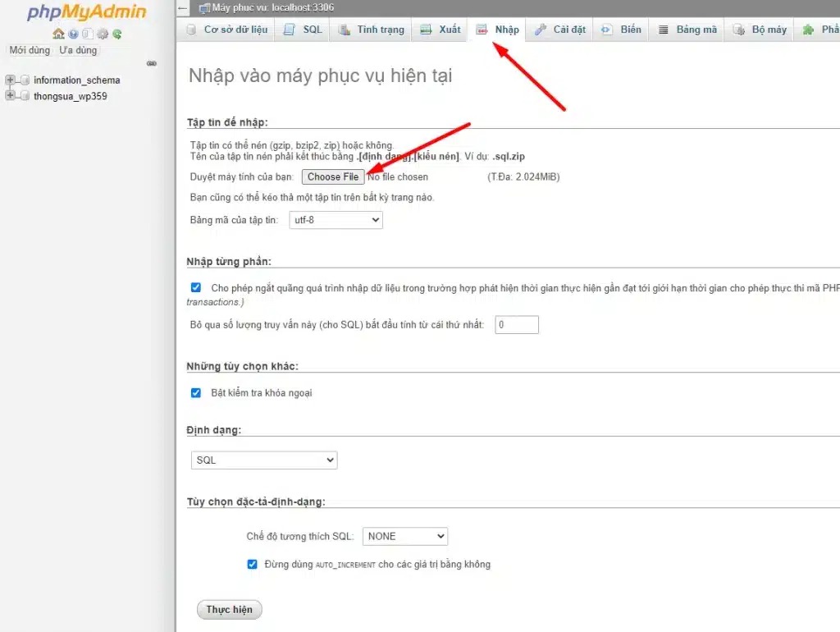Open the blue help documentation icon
Screen dimensions: 840x632
pos(73,34)
